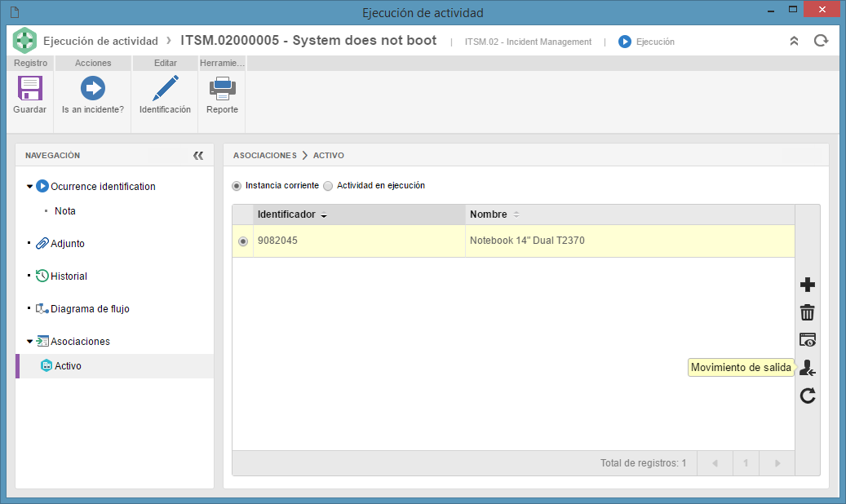Select the radio button for row 9082045
846x504 pixels.
(243, 241)
